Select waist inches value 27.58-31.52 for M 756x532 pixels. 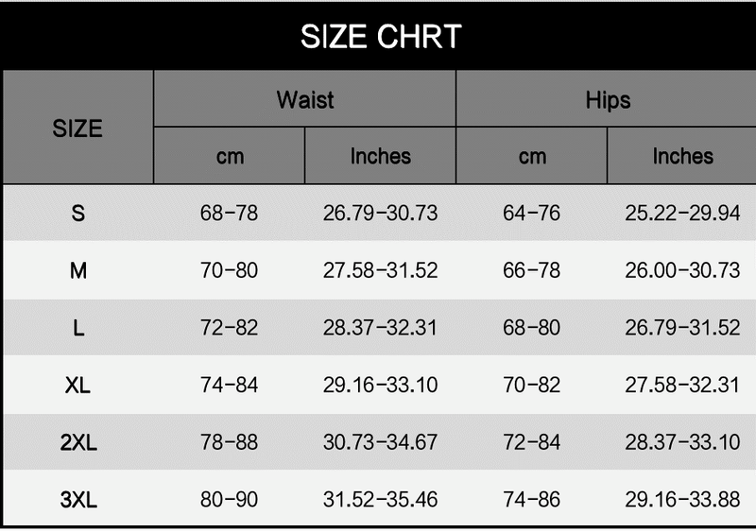pos(380,271)
